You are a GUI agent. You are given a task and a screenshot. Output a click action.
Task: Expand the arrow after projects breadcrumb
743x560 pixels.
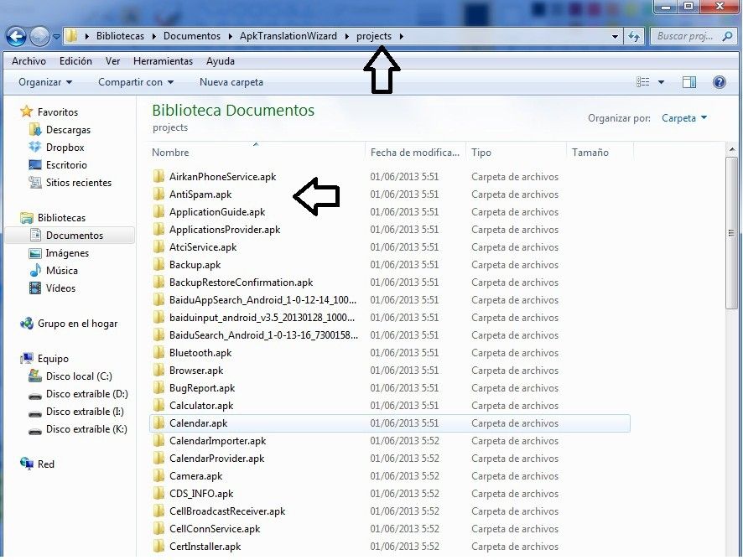click(x=401, y=36)
